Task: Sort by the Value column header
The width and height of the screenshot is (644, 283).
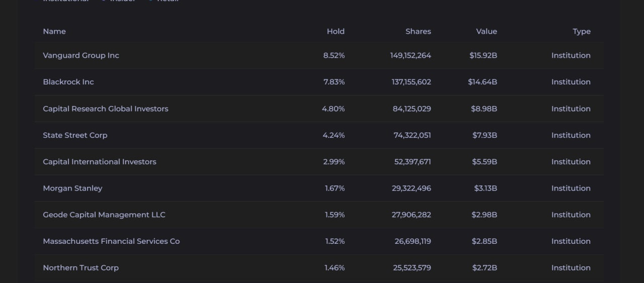Action: pyautogui.click(x=487, y=31)
